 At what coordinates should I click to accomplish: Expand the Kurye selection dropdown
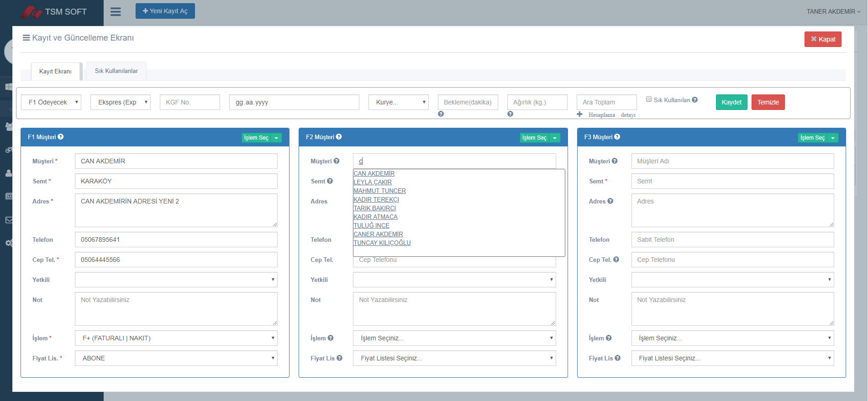398,102
